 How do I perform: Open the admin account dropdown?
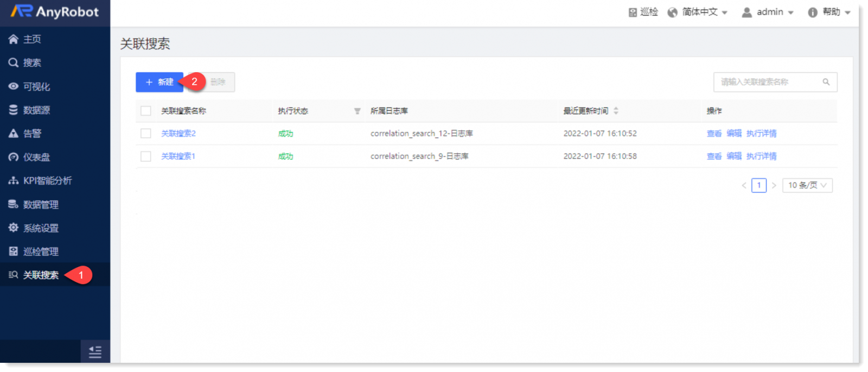[x=775, y=12]
